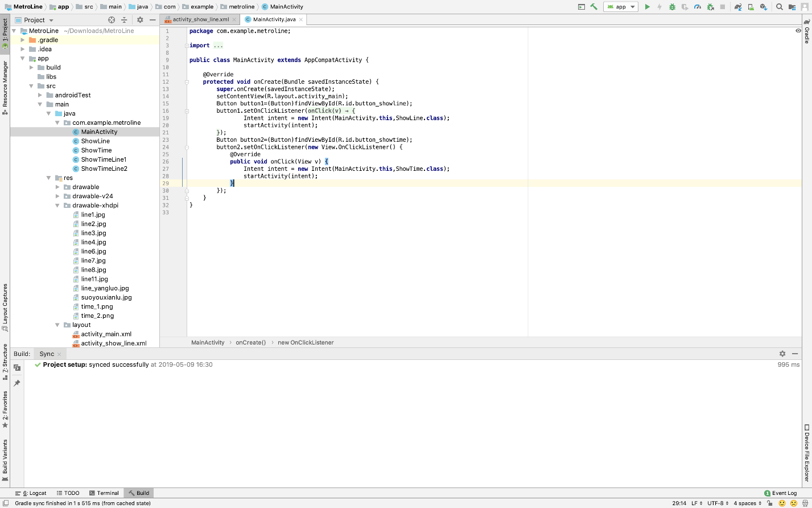
Task: Open the Android Profiler gauge icon
Action: click(698, 7)
